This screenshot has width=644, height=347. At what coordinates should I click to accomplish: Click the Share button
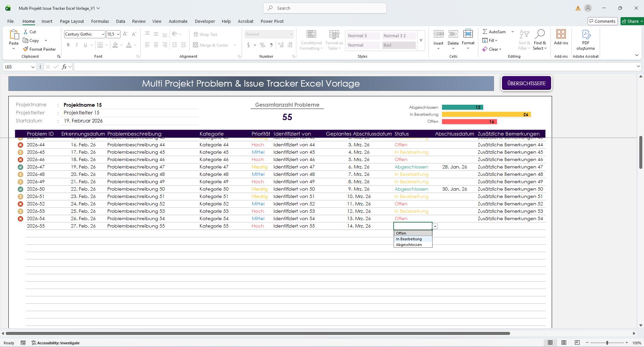point(631,21)
